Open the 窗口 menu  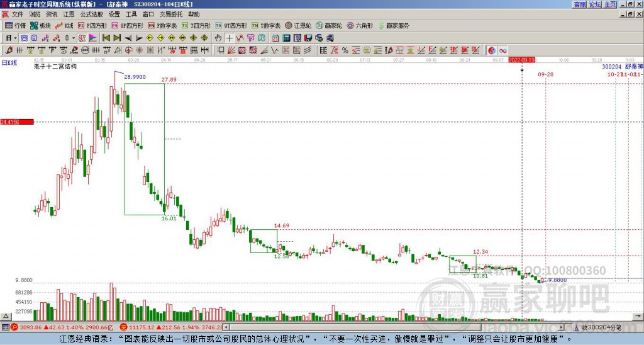coord(148,14)
